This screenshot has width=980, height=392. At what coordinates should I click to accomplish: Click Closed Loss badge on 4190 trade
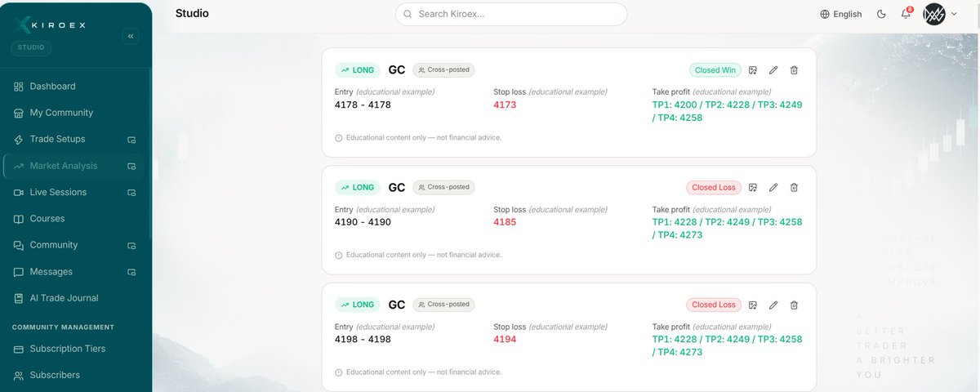pos(714,187)
